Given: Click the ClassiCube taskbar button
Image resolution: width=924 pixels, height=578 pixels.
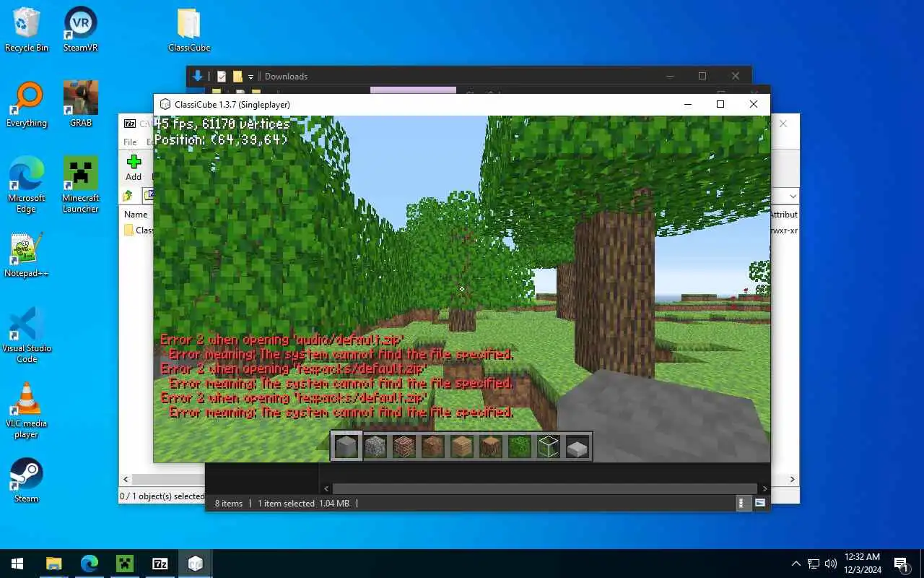Looking at the screenshot, I should point(196,564).
